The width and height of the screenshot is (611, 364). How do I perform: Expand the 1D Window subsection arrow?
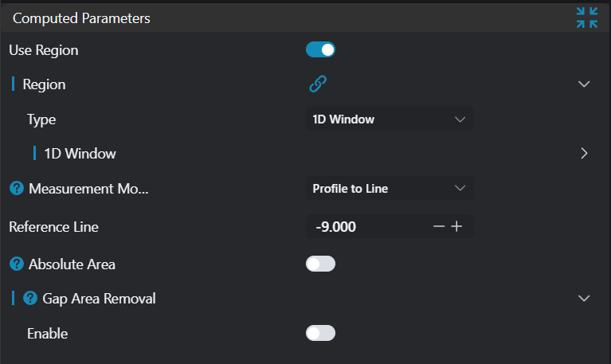coord(584,153)
